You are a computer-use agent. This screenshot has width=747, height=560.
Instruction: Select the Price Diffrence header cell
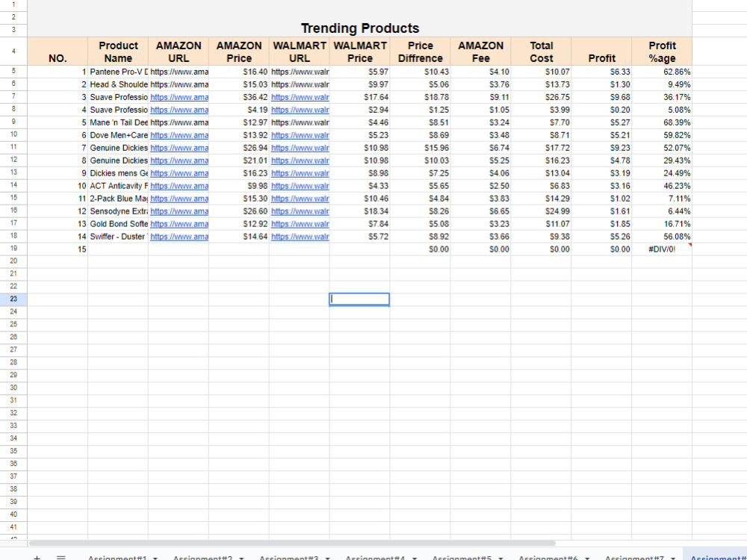(420, 52)
